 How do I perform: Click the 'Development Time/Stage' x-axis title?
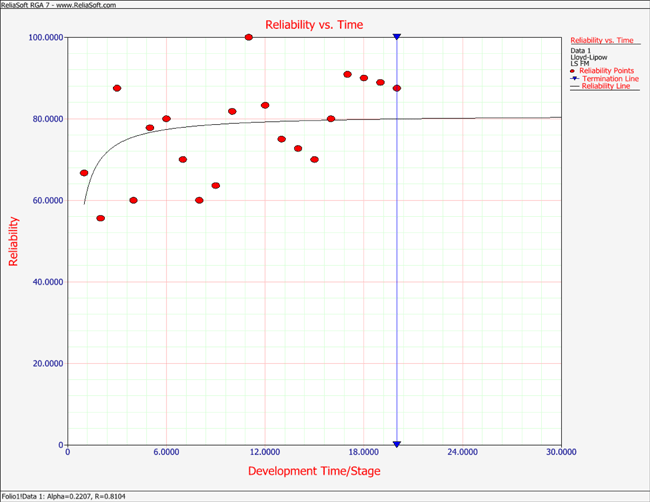[x=314, y=471]
